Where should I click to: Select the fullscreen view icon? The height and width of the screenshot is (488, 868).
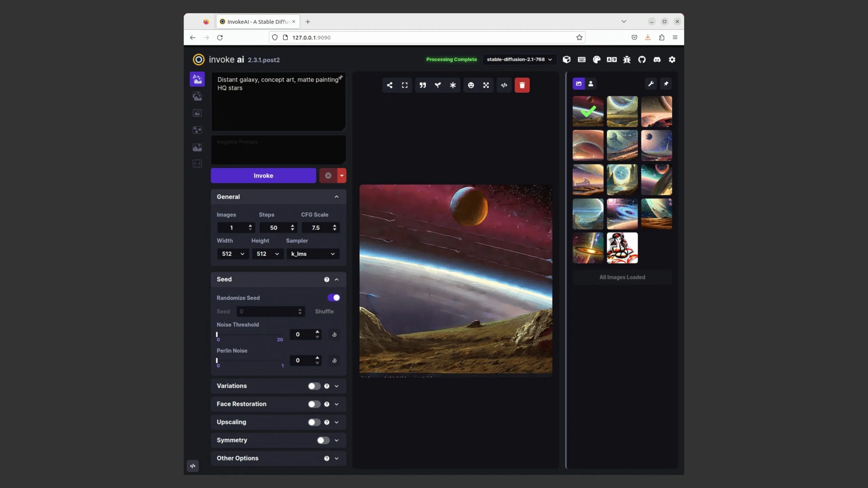point(405,85)
